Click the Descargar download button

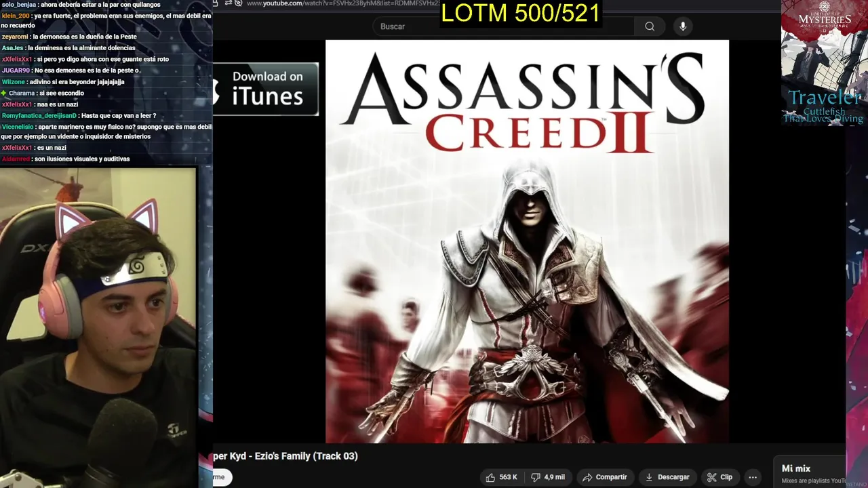click(667, 477)
